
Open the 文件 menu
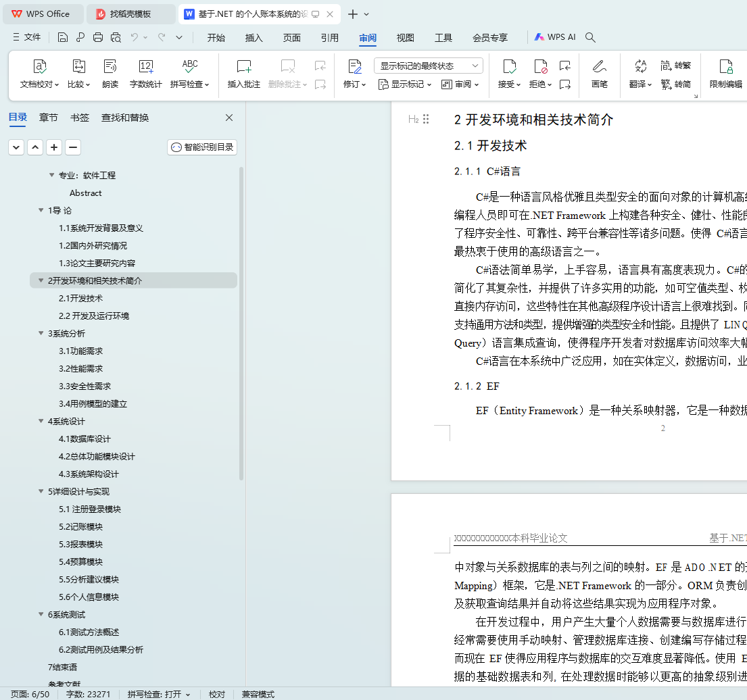click(x=27, y=37)
